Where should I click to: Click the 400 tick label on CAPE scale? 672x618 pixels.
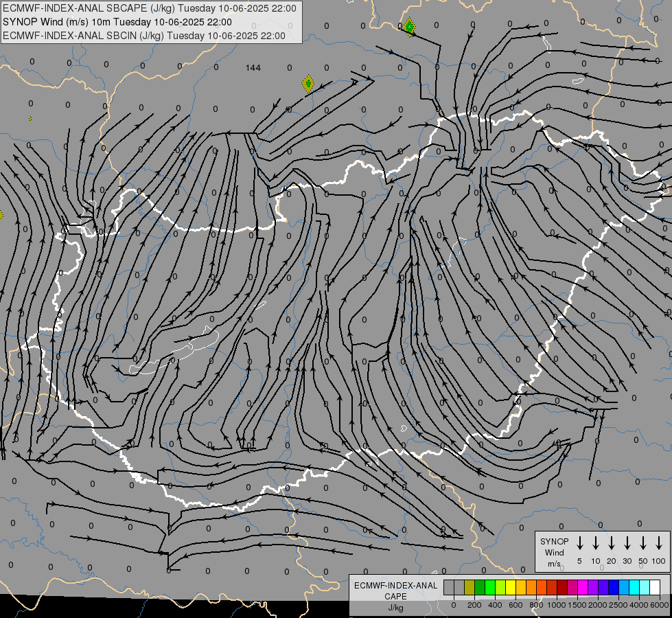[495, 605]
